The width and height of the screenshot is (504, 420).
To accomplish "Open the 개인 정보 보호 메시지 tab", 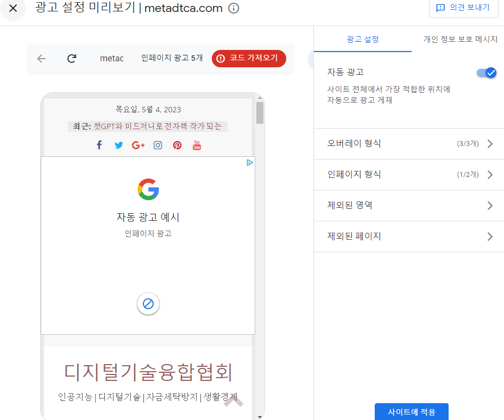I will 461,40.
